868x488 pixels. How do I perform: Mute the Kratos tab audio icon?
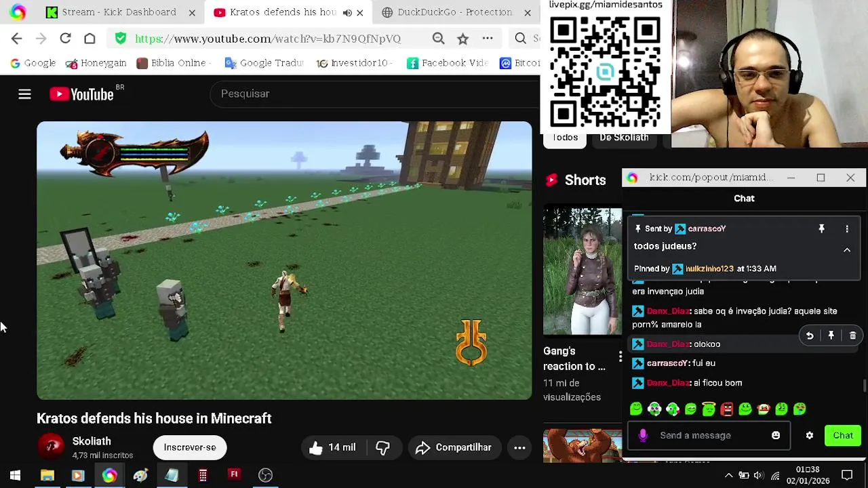click(x=347, y=12)
